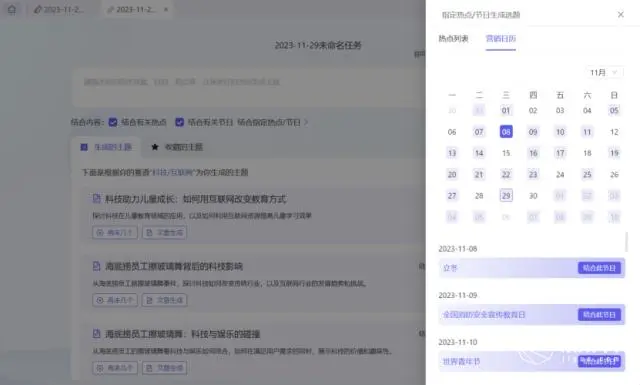The width and height of the screenshot is (640, 385).
Task: Select date 20 in the calendar
Action: coord(452,174)
